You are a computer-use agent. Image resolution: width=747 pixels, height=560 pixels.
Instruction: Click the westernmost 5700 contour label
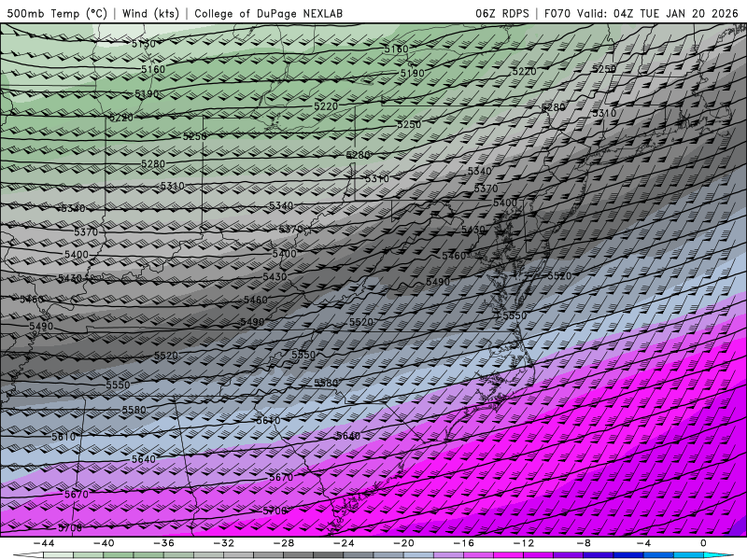pyautogui.click(x=70, y=527)
